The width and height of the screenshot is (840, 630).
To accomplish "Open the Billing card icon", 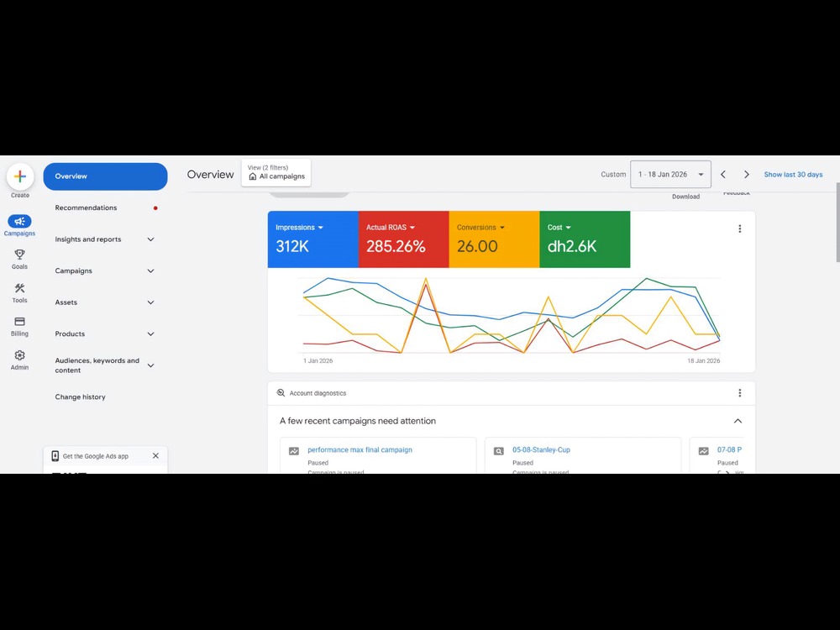I will [x=19, y=322].
